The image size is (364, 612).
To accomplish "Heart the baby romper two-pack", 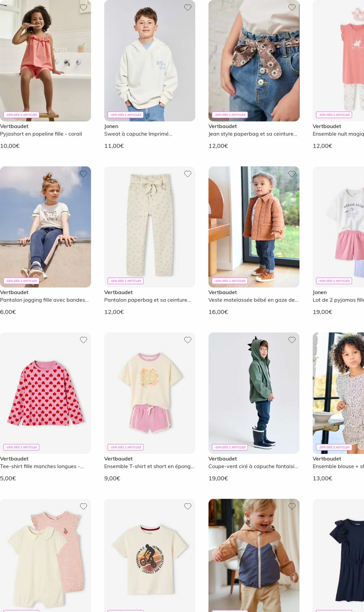I will pyautogui.click(x=84, y=506).
